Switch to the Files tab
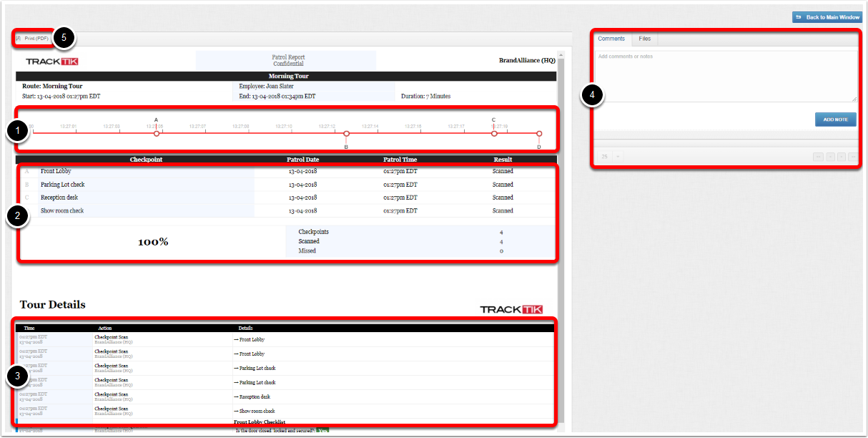Viewport: 868px width, 438px height. coord(643,39)
